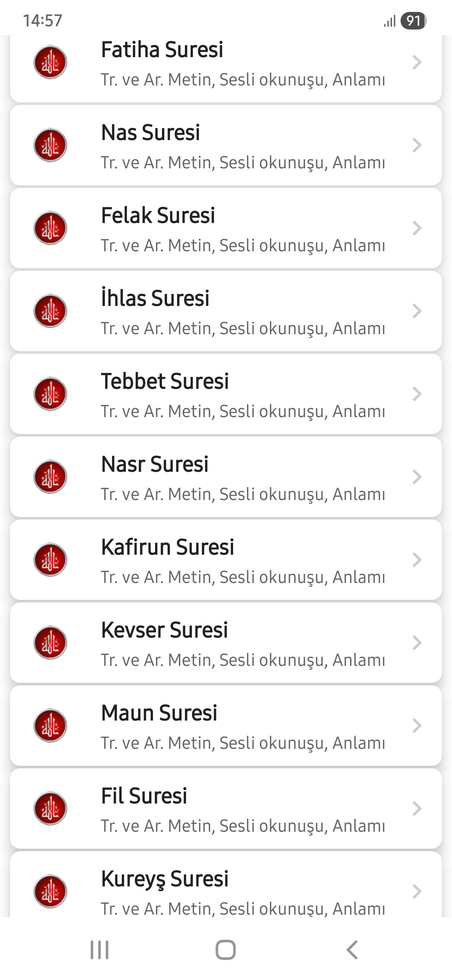
Task: Open the İhlas Suresi entry
Action: click(155, 298)
